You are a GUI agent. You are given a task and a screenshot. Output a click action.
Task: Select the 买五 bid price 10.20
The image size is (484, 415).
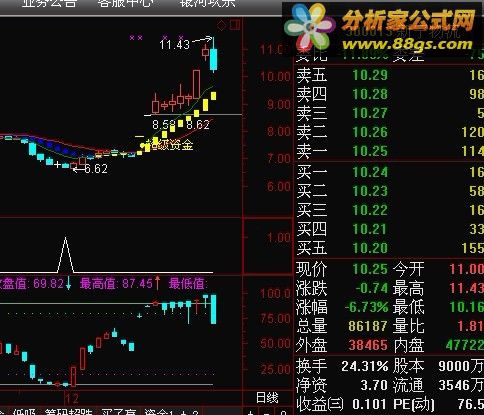click(370, 248)
